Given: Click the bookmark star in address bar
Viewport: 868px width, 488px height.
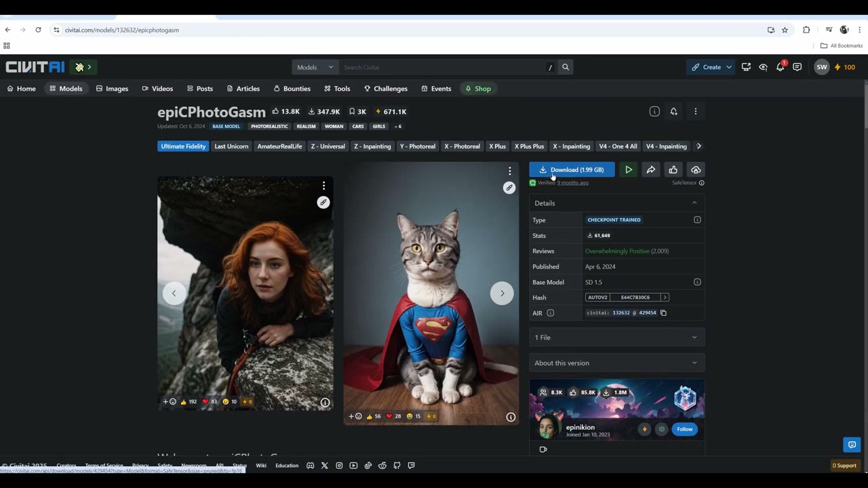Looking at the screenshot, I should pos(785,30).
